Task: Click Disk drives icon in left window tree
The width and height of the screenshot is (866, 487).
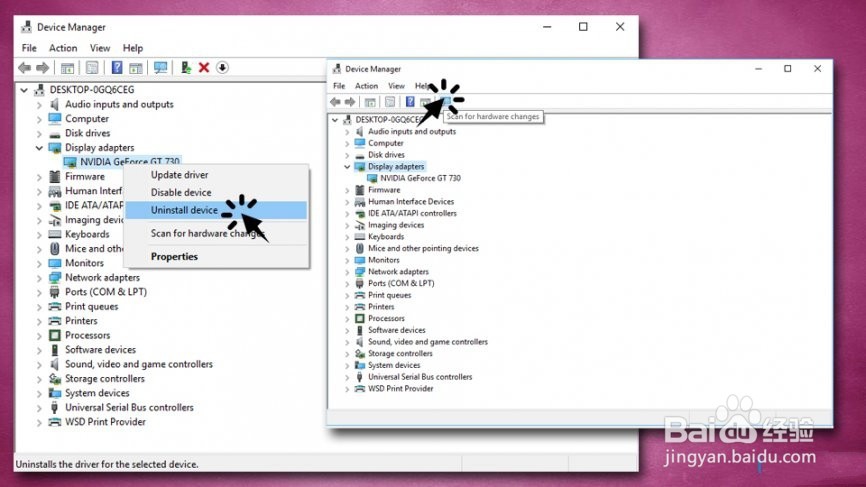Action: coord(54,134)
